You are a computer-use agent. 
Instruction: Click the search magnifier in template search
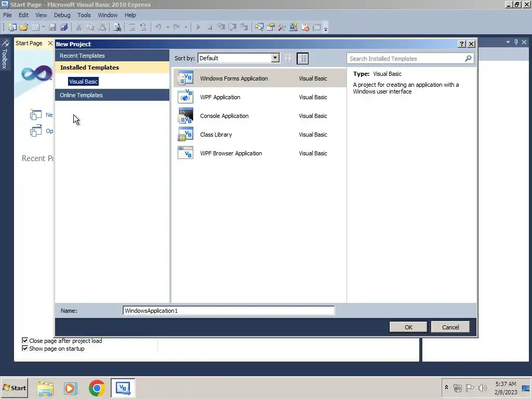click(x=468, y=58)
